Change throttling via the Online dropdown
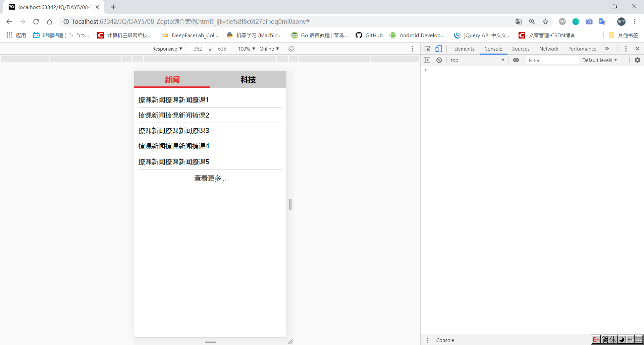This screenshot has height=345, width=644. [269, 49]
